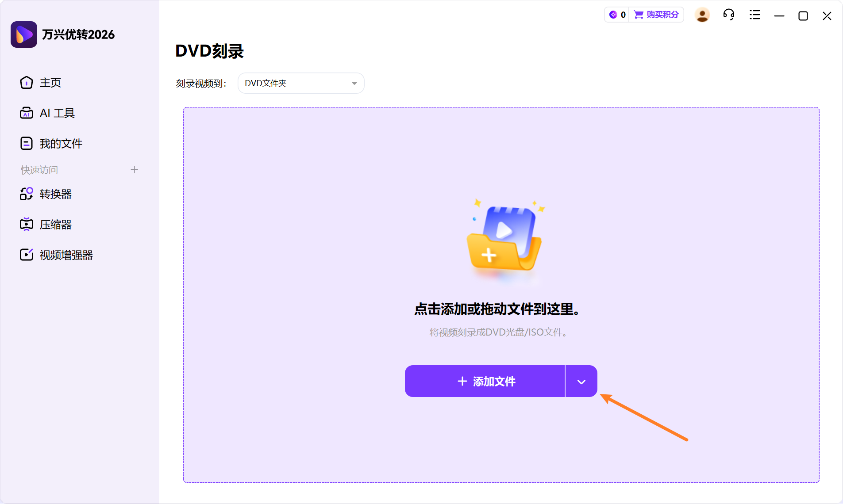Launch the 视频增强器 video enhancer icon

coord(26,254)
